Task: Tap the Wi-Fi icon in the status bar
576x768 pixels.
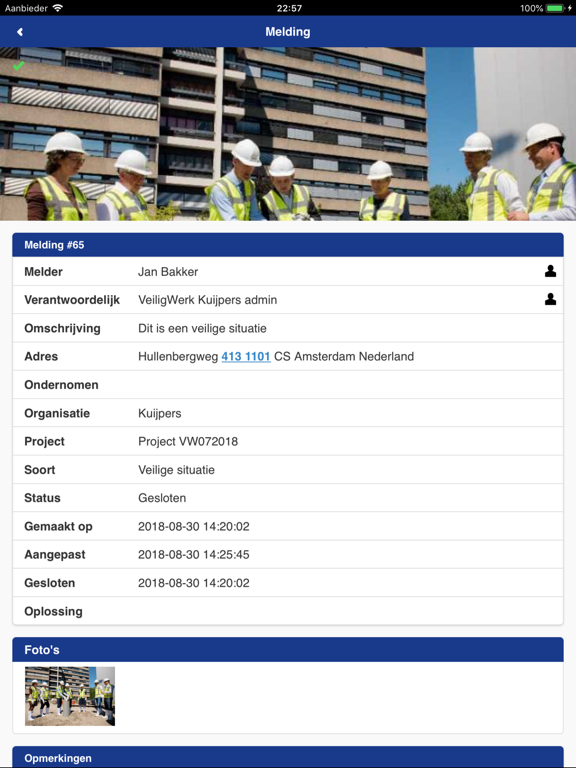Action: pos(58,8)
